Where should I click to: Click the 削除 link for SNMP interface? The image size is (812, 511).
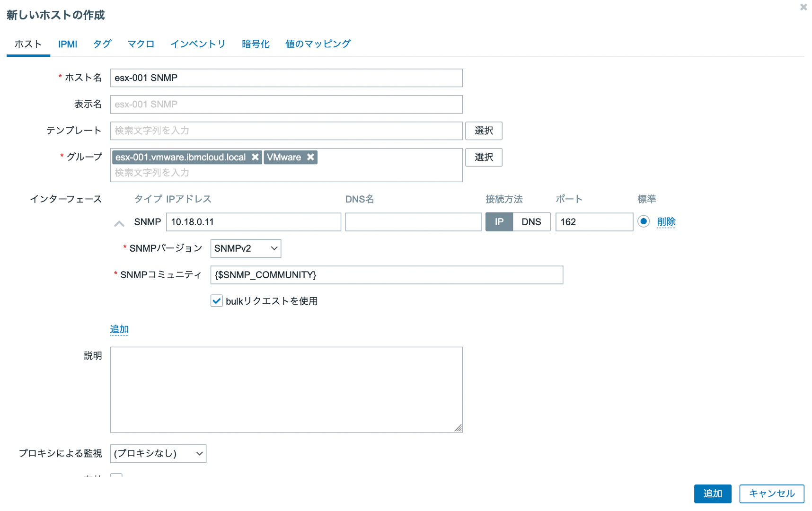(666, 222)
